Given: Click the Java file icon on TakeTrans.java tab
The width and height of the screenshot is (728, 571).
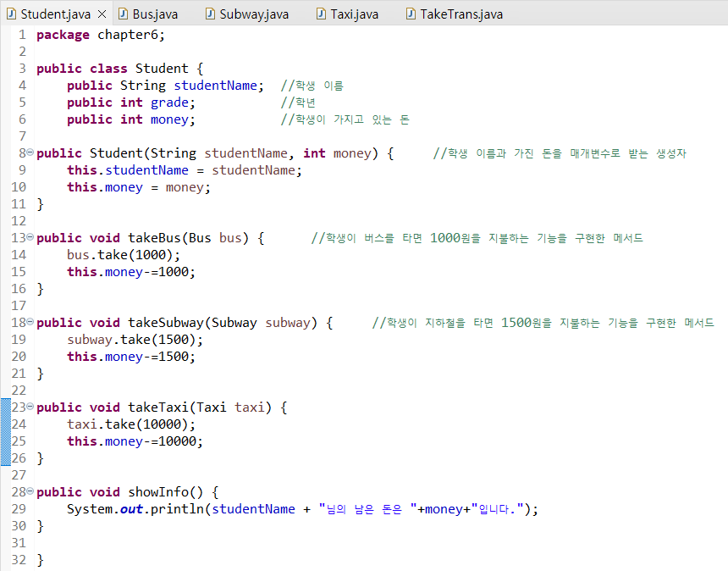Looking at the screenshot, I should point(411,14).
